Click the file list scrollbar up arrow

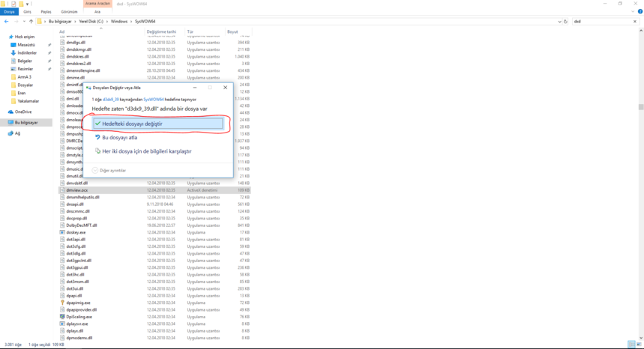(641, 31)
